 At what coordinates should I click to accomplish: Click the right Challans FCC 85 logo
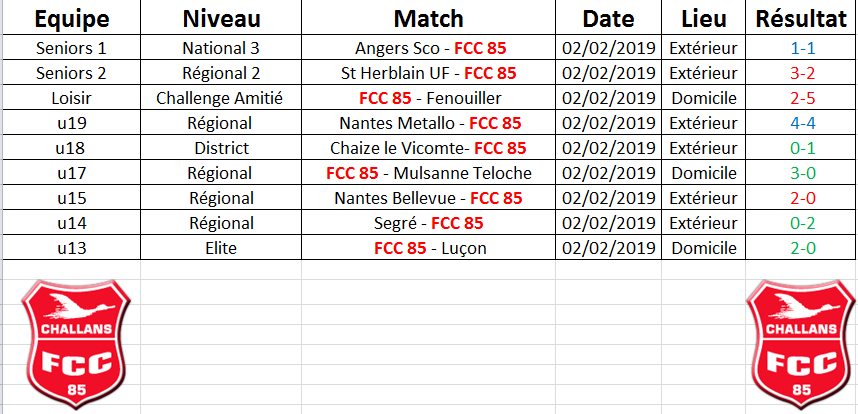[801, 345]
